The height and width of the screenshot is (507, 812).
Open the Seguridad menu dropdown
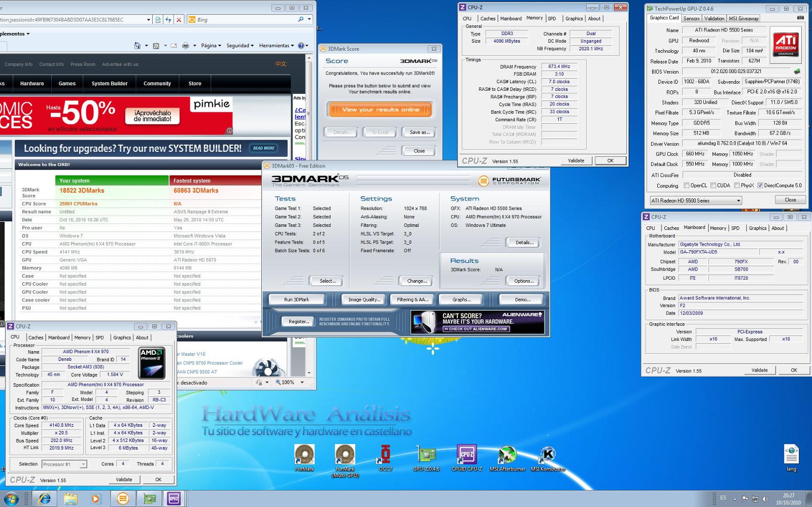pos(240,46)
